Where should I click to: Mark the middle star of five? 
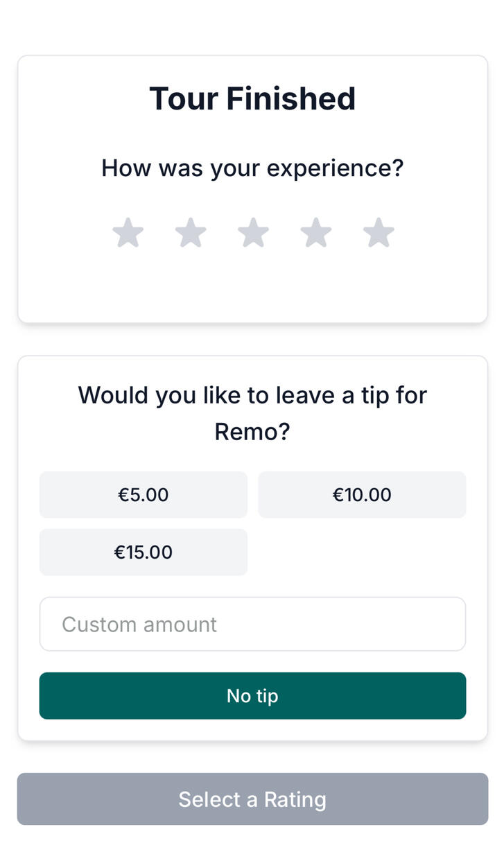coord(253,233)
